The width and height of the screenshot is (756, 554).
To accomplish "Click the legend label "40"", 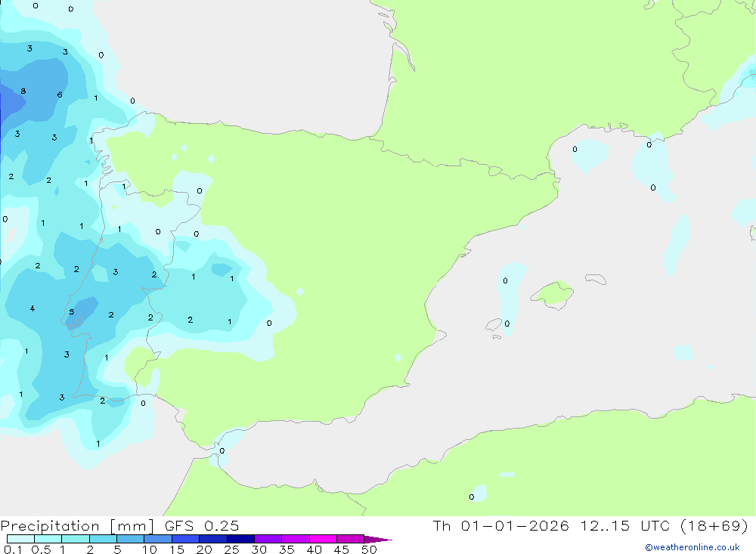I will pos(314,549).
